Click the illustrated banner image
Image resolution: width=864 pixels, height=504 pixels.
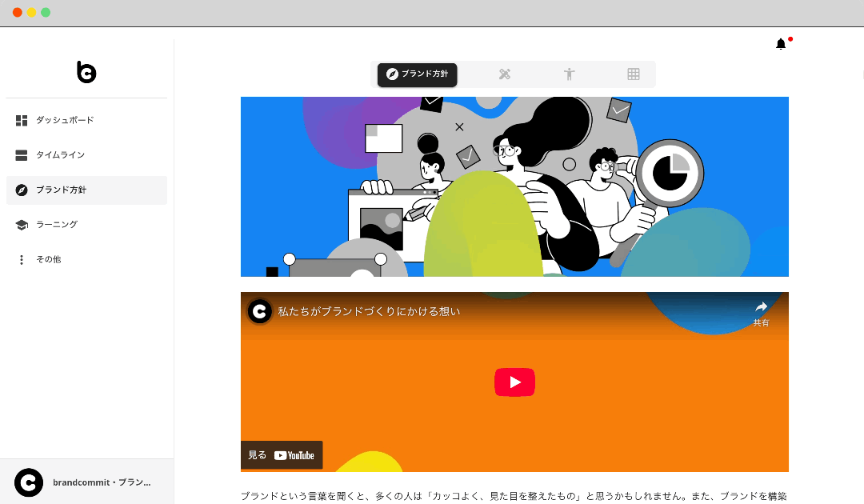click(514, 186)
